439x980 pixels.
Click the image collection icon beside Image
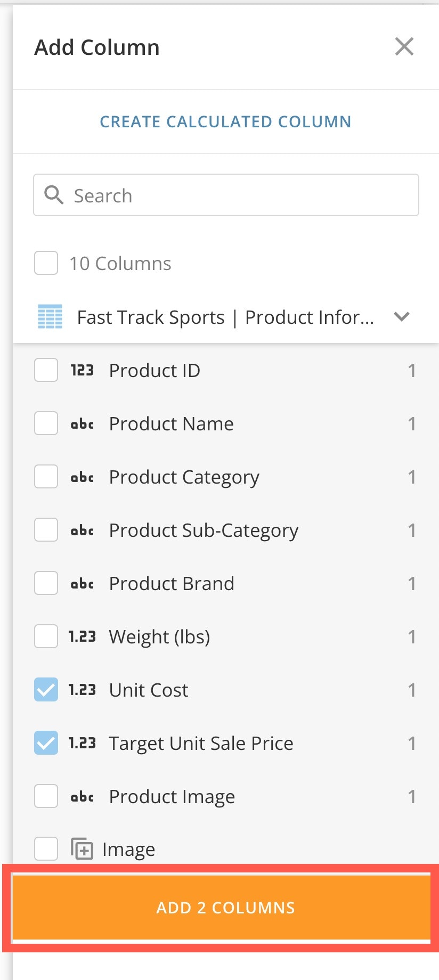pyautogui.click(x=82, y=848)
